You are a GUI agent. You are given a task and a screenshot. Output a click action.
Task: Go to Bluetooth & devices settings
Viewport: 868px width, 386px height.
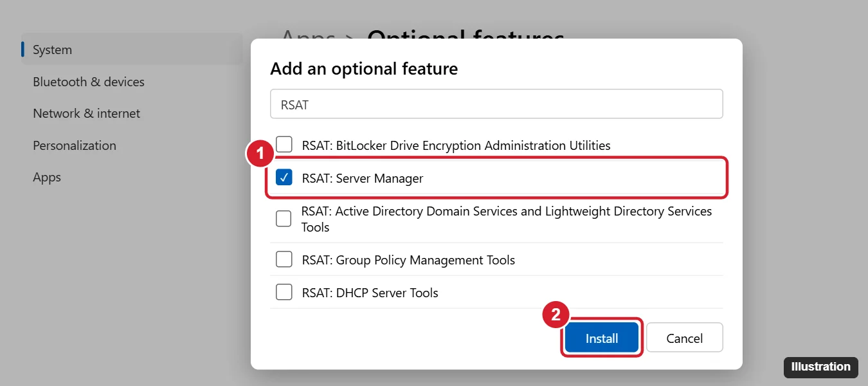pyautogui.click(x=89, y=82)
